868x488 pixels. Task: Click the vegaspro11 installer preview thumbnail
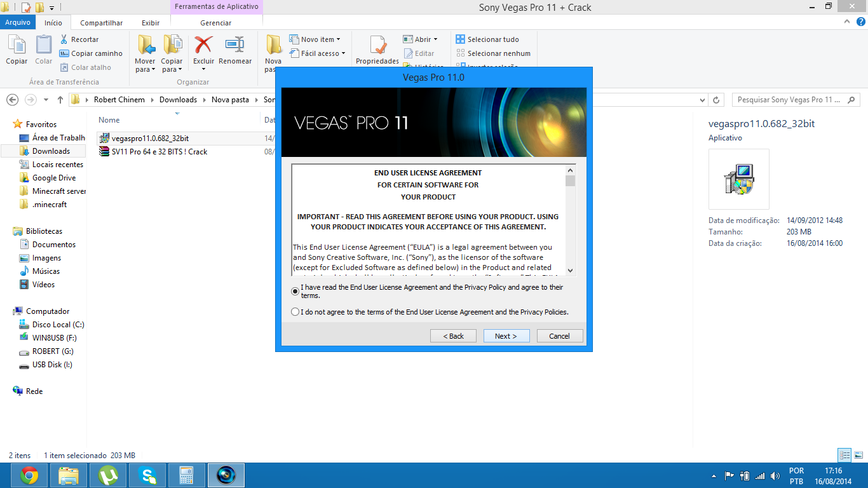(x=739, y=179)
